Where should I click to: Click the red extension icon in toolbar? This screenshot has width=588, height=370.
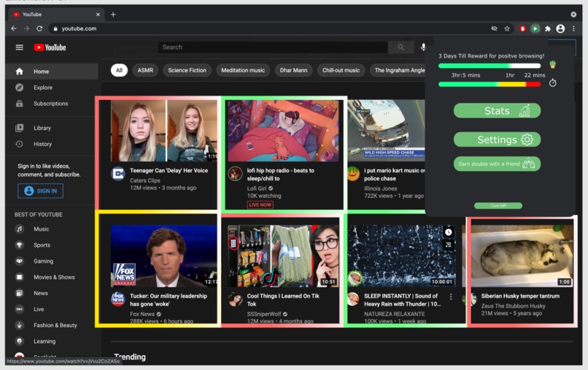click(x=522, y=28)
